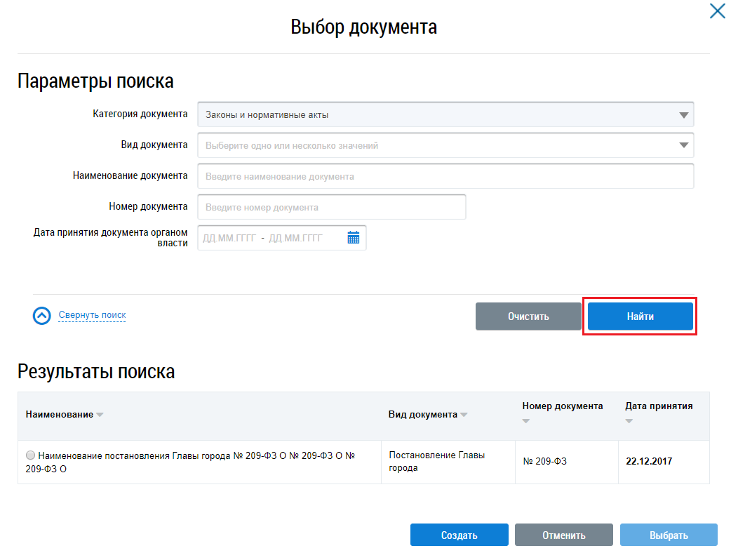The image size is (731, 560).
Task: Click the Очистить button to reset fields
Action: tap(528, 316)
